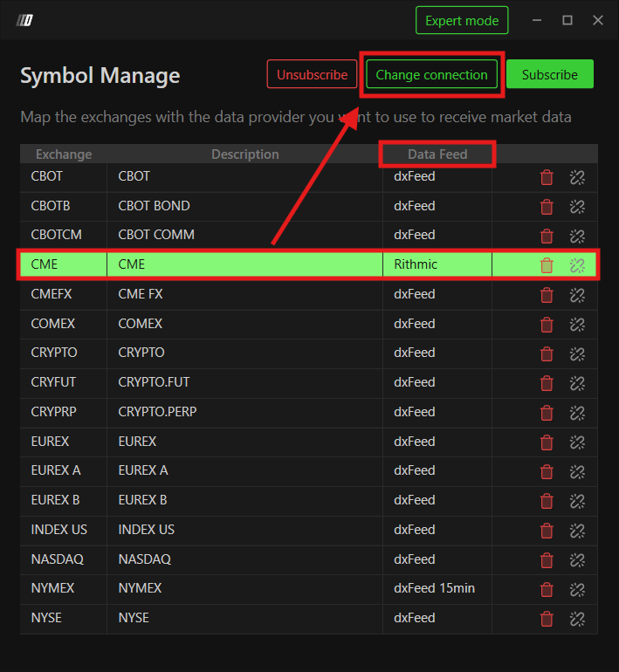Image resolution: width=619 pixels, height=672 pixels.
Task: Unlink the CRYPTO data feed
Action: click(577, 353)
